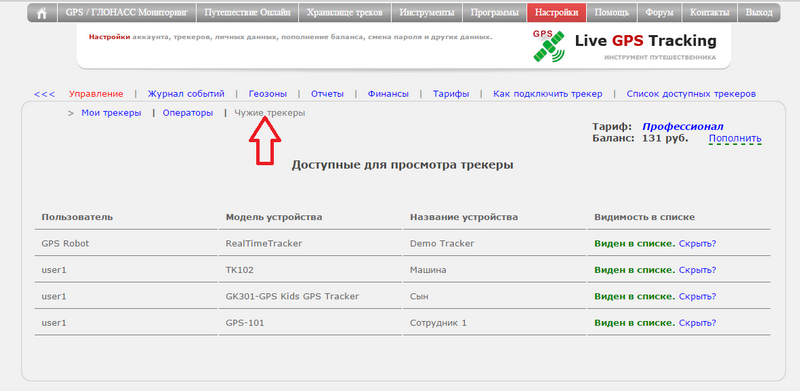
Task: Open Мои трекеры sub-tab
Action: [111, 113]
